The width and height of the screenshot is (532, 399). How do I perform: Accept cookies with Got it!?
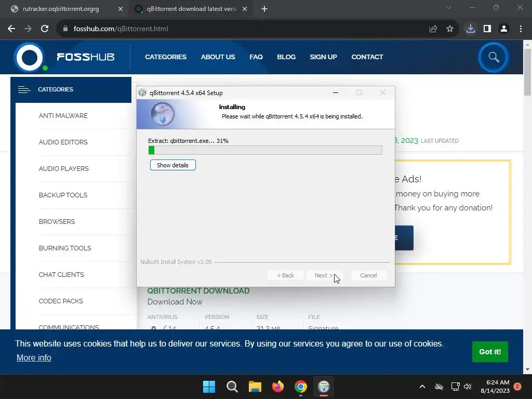coord(490,352)
